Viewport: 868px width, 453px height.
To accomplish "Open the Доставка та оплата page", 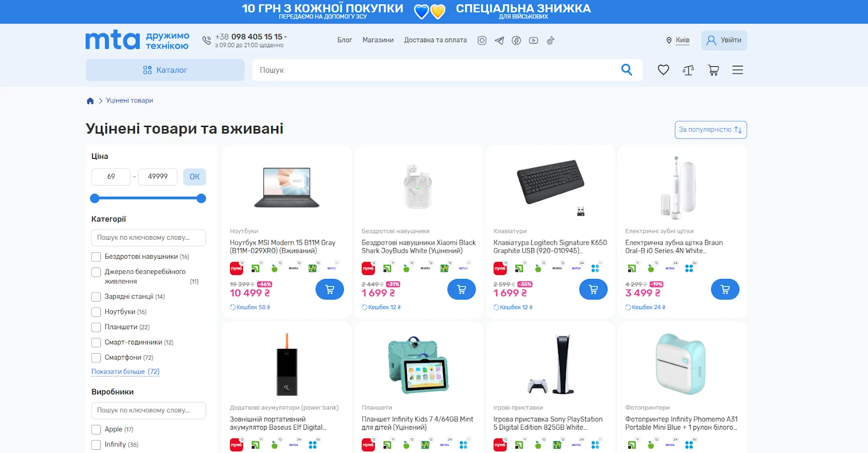I will pos(435,40).
